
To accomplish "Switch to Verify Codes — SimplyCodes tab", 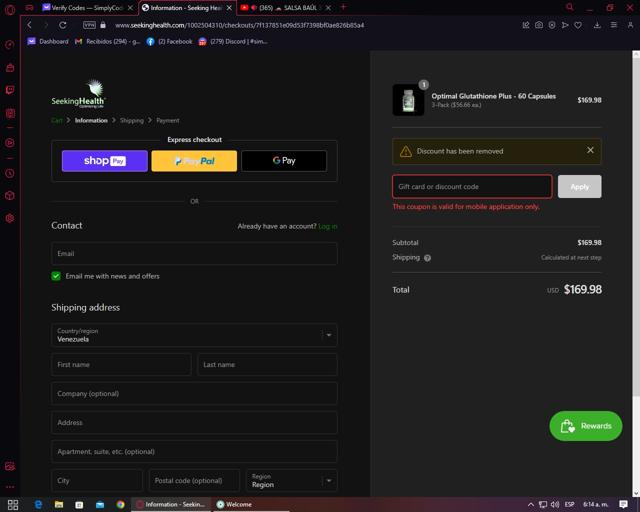I will pyautogui.click(x=88, y=8).
